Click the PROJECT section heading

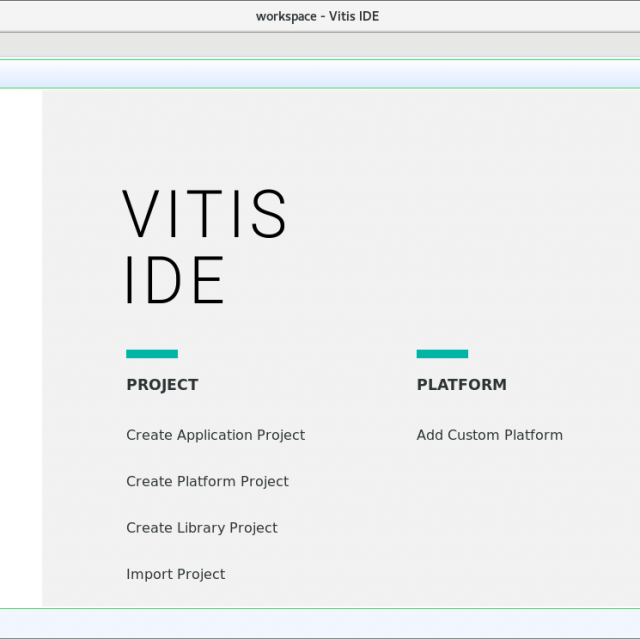162,385
